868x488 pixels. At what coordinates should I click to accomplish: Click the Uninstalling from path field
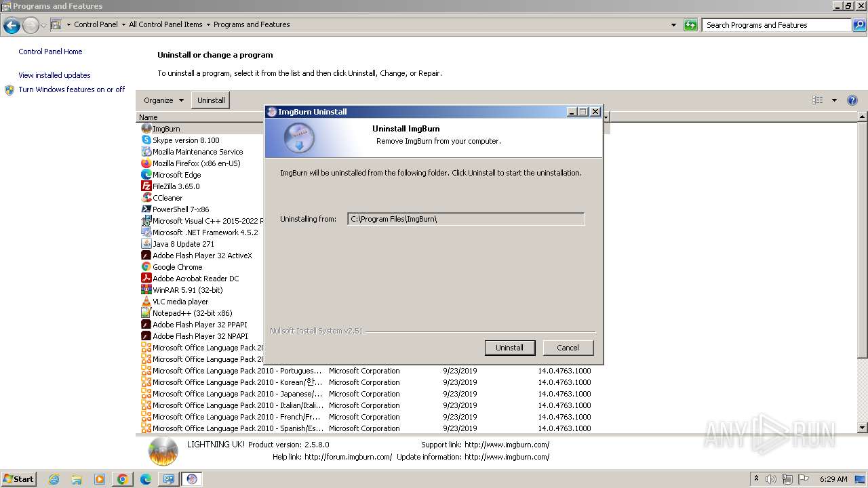466,219
